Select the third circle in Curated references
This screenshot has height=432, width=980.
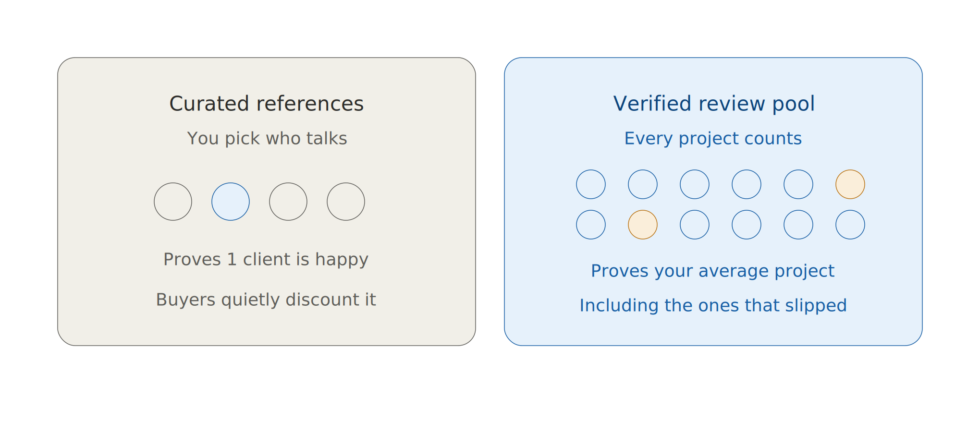pyautogui.click(x=288, y=202)
